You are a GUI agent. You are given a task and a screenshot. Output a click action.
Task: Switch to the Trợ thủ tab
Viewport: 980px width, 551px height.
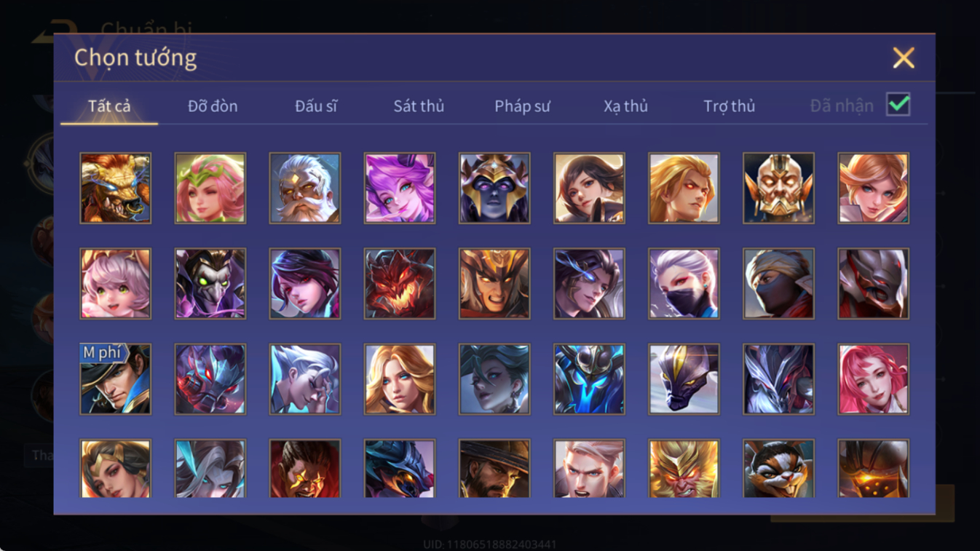[x=729, y=106]
